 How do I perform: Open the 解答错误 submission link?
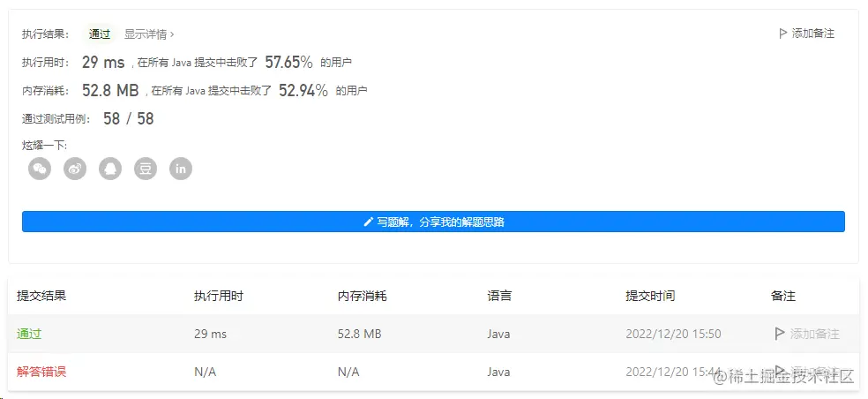point(41,372)
